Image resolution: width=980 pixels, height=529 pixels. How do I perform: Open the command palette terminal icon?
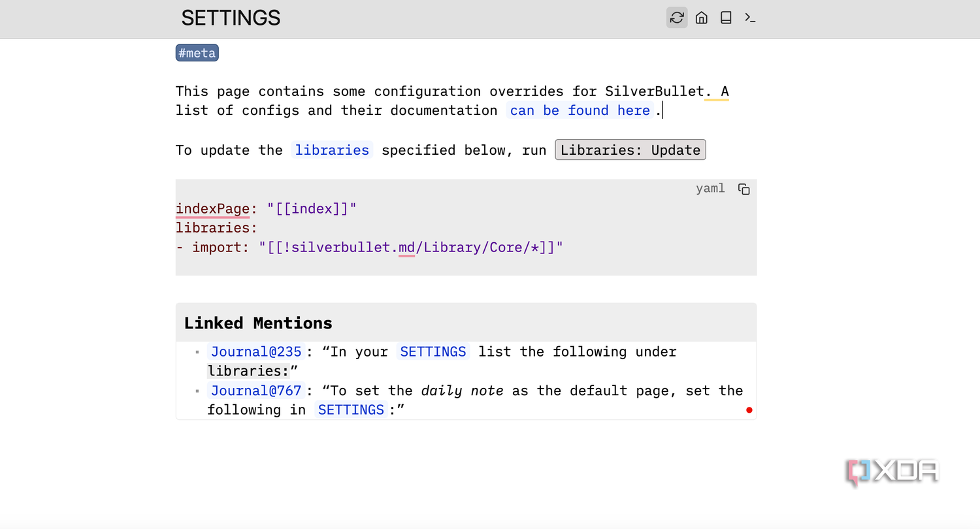click(750, 18)
